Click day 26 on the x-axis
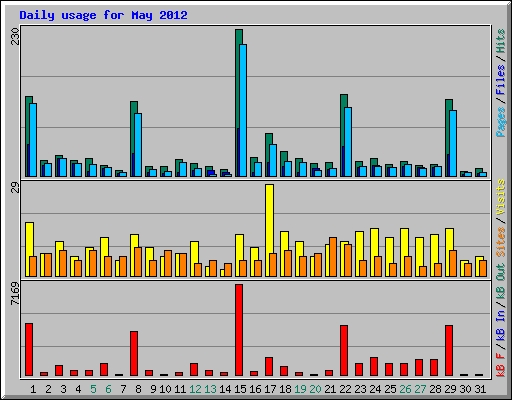The height and width of the screenshot is (400, 512). 405,389
